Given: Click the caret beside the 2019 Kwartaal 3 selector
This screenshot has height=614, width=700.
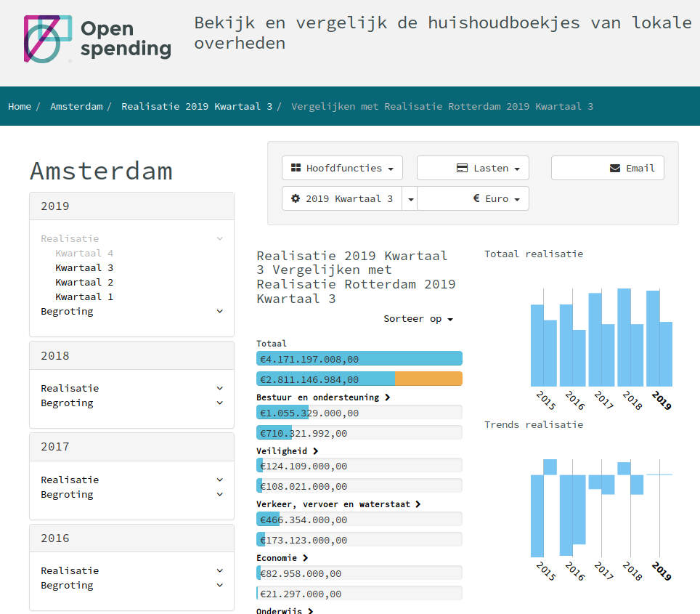Looking at the screenshot, I should [410, 198].
